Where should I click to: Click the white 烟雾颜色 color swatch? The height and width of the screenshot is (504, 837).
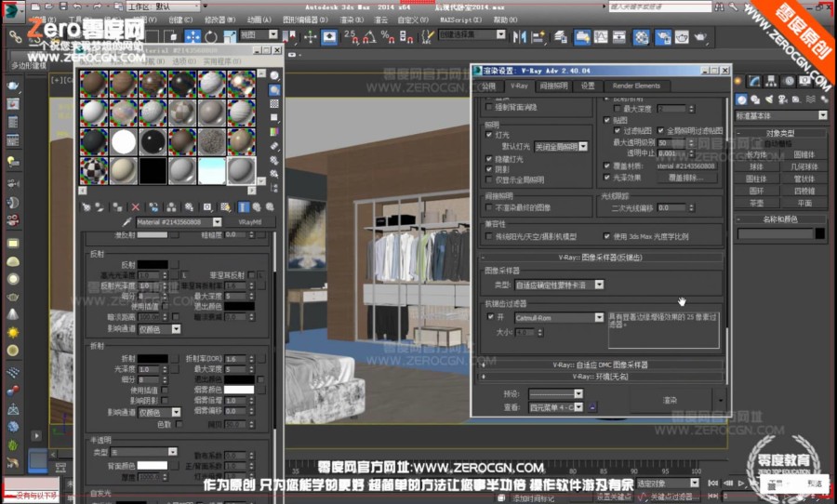237,391
